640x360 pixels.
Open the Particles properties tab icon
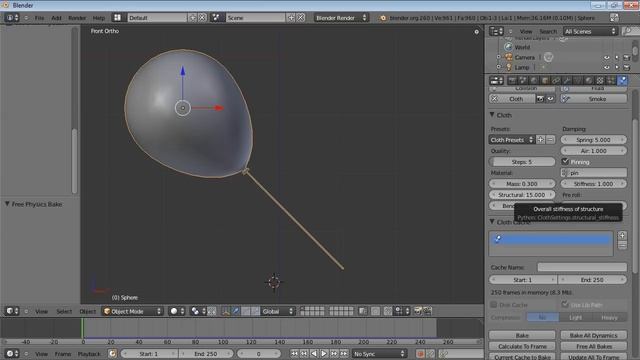pyautogui.click(x=611, y=80)
